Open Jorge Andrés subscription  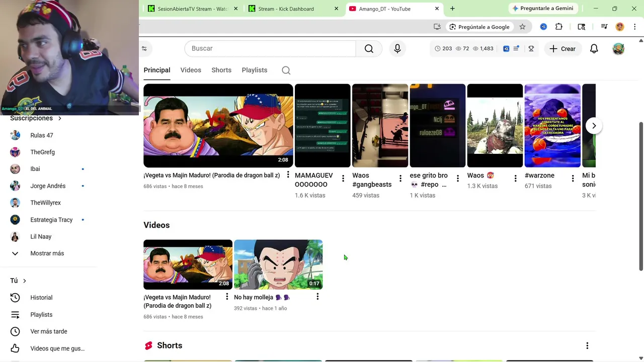49,186
